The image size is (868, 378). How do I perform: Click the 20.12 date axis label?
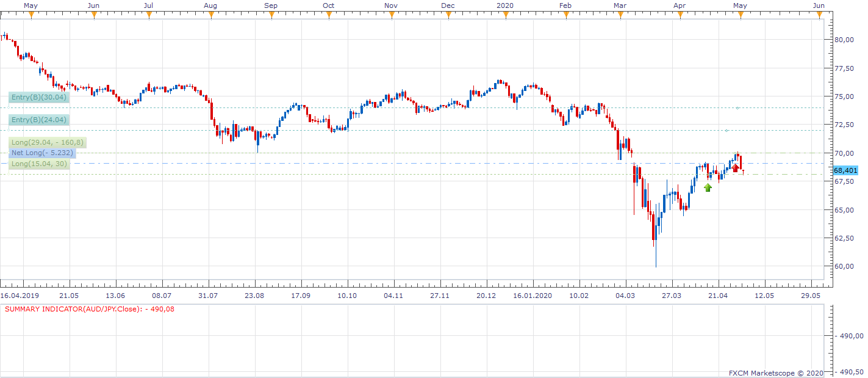[486, 296]
